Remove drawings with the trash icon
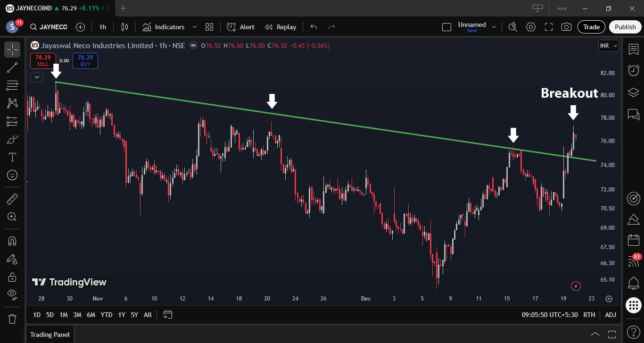 12,318
